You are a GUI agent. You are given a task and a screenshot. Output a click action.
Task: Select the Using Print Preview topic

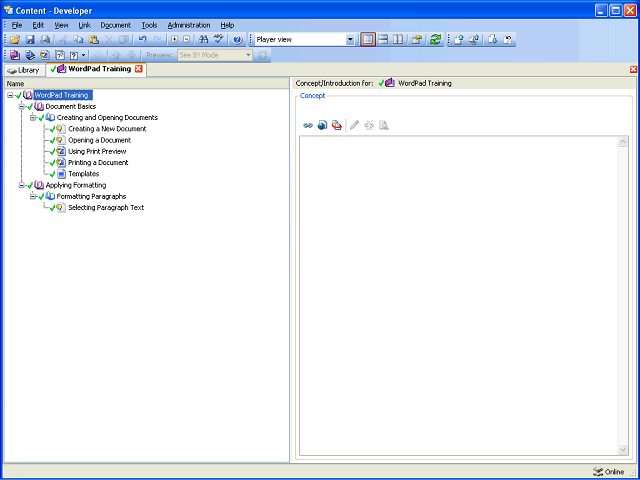(x=97, y=151)
